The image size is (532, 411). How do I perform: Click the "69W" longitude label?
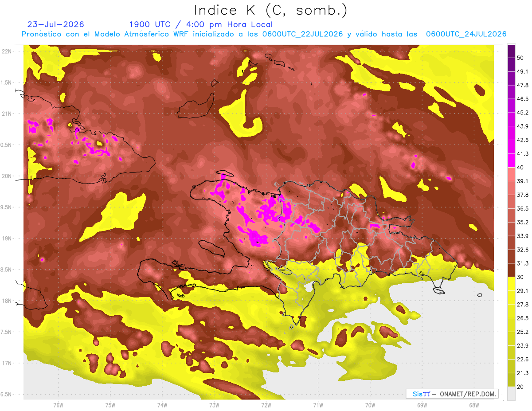click(422, 405)
